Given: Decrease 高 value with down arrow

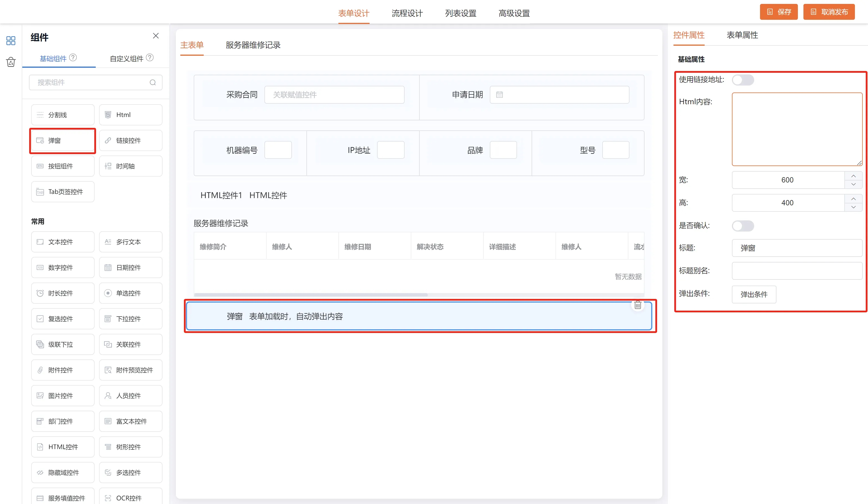Looking at the screenshot, I should click(853, 207).
